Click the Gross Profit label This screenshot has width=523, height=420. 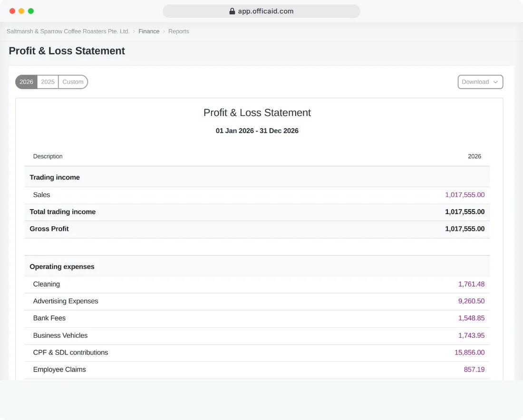(49, 229)
